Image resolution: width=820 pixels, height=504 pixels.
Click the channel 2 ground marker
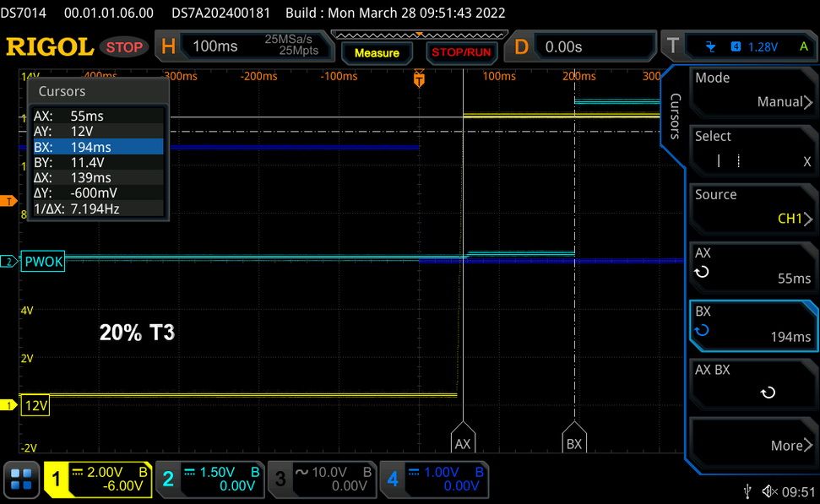tap(8, 262)
